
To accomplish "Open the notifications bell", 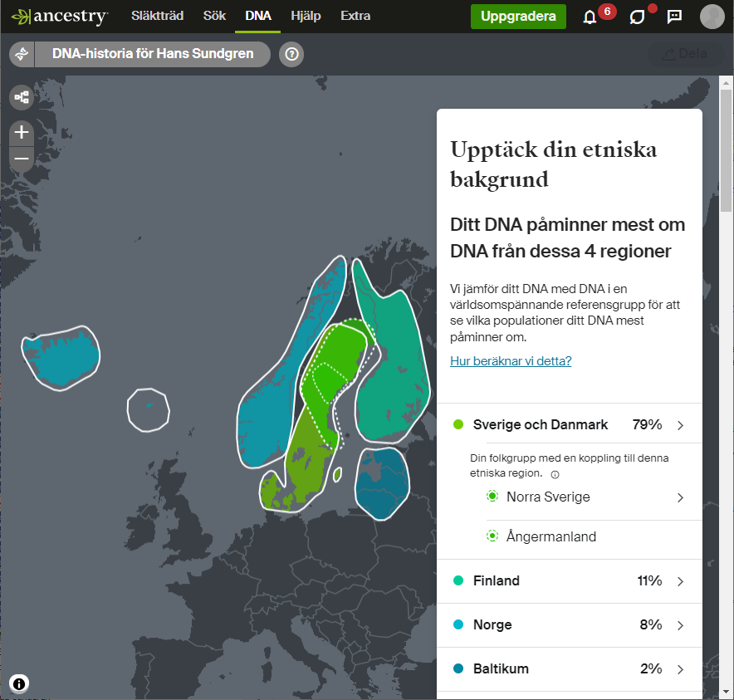I will click(590, 17).
